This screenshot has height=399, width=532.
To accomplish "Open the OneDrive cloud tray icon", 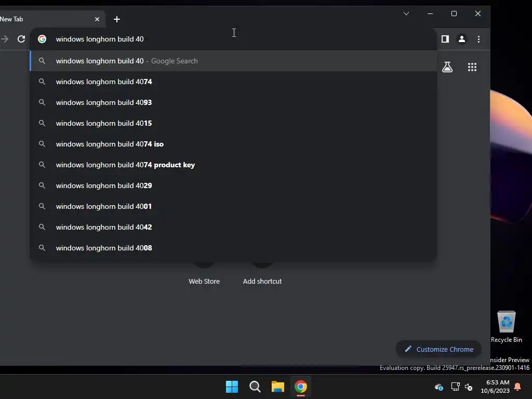I will [438, 387].
